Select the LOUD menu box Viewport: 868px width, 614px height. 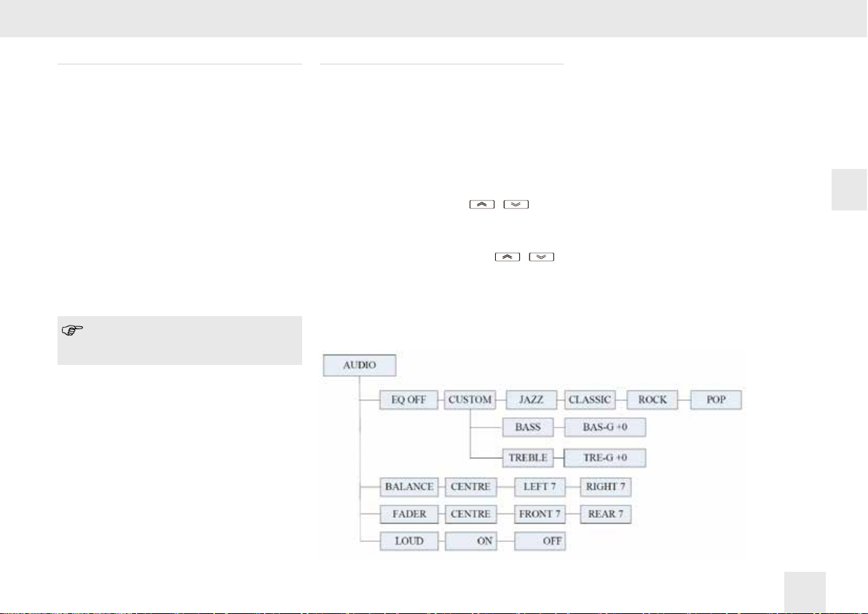pyautogui.click(x=409, y=541)
